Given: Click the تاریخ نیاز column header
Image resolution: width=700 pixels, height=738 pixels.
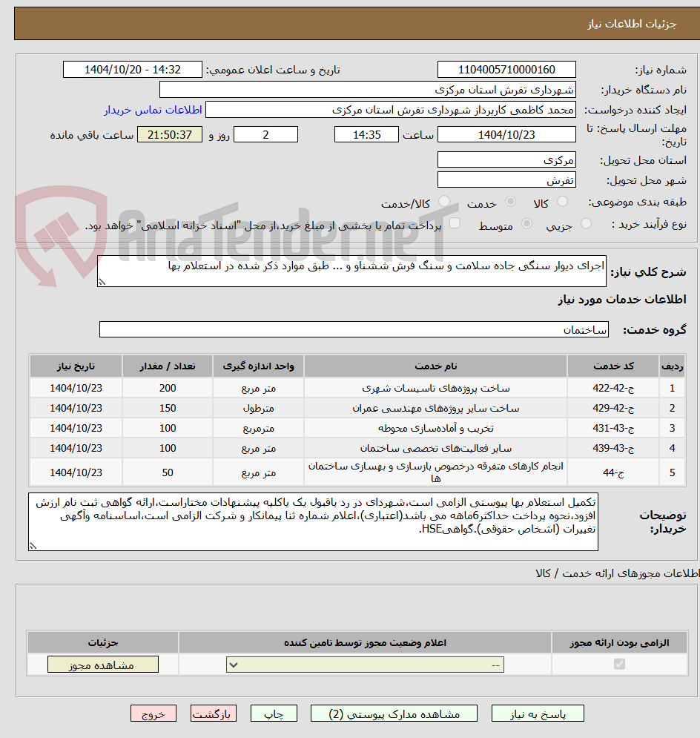Looking at the screenshot, I should pos(76,366).
